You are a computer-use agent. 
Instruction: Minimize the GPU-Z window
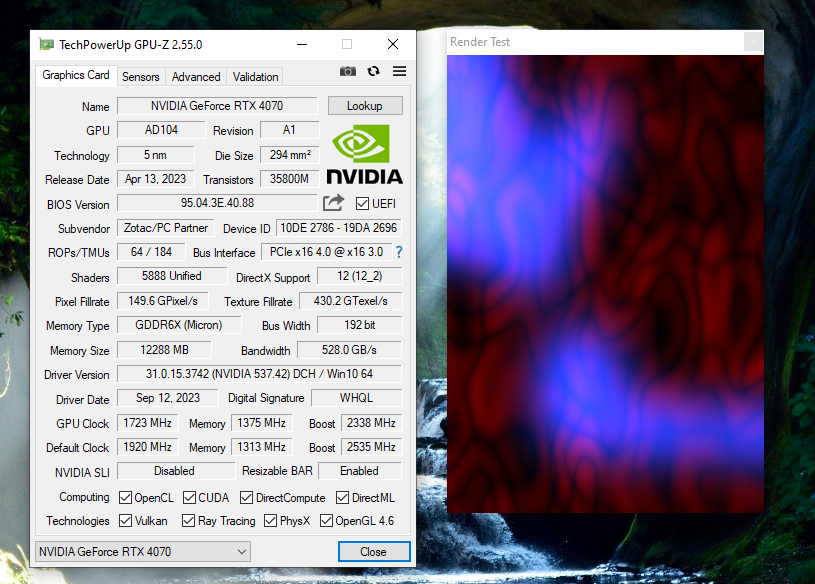302,44
